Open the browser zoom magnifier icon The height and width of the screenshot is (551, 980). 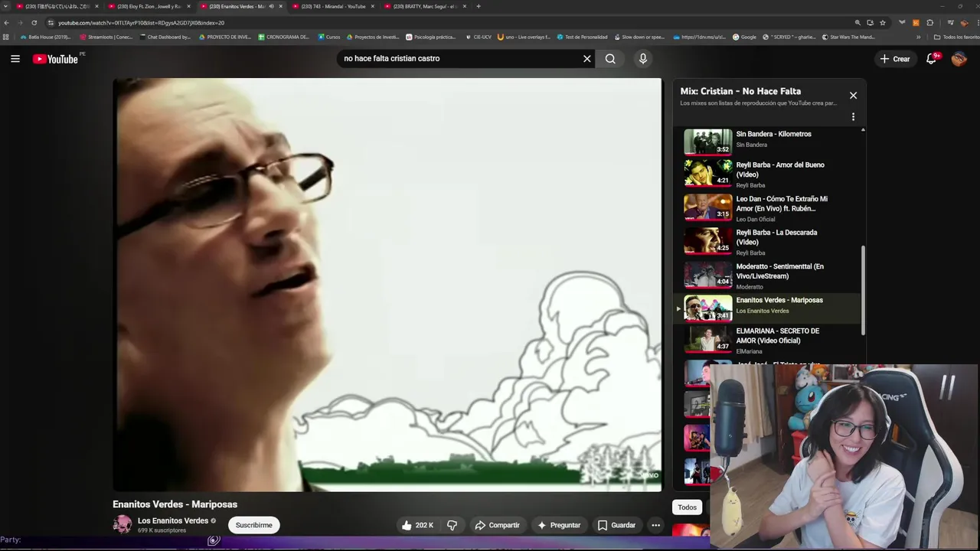pos(857,23)
